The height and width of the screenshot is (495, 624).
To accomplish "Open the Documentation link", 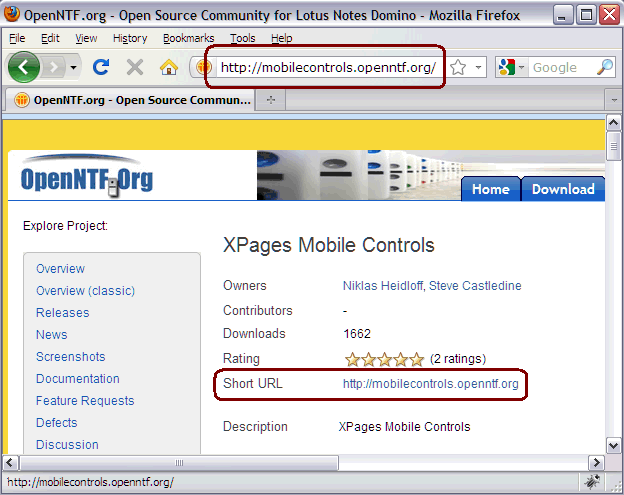I will [78, 378].
